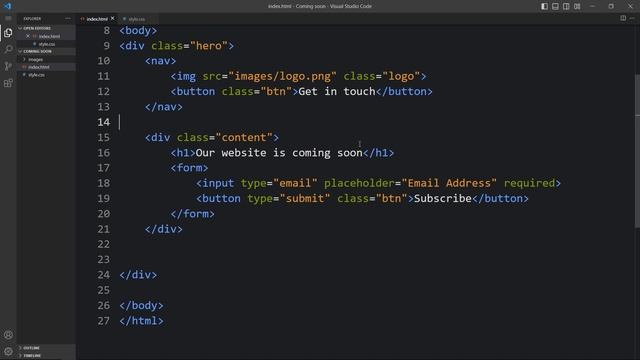Click Split Editor Right icon
This screenshot has width=640, height=360.
pyautogui.click(x=623, y=18)
